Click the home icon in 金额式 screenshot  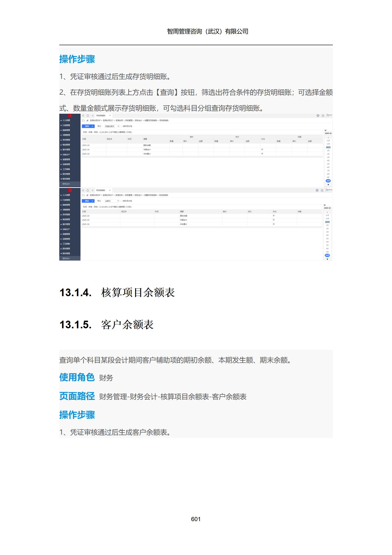tap(88, 190)
